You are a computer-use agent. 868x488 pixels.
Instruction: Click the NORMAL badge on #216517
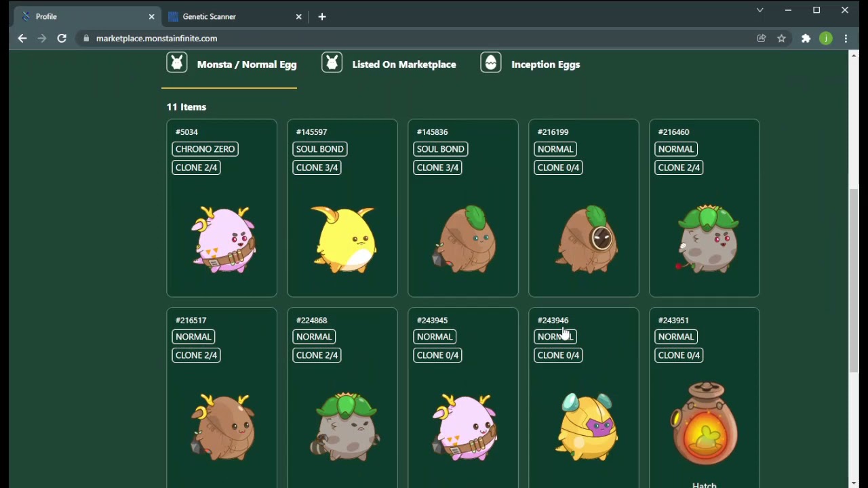[x=193, y=337]
